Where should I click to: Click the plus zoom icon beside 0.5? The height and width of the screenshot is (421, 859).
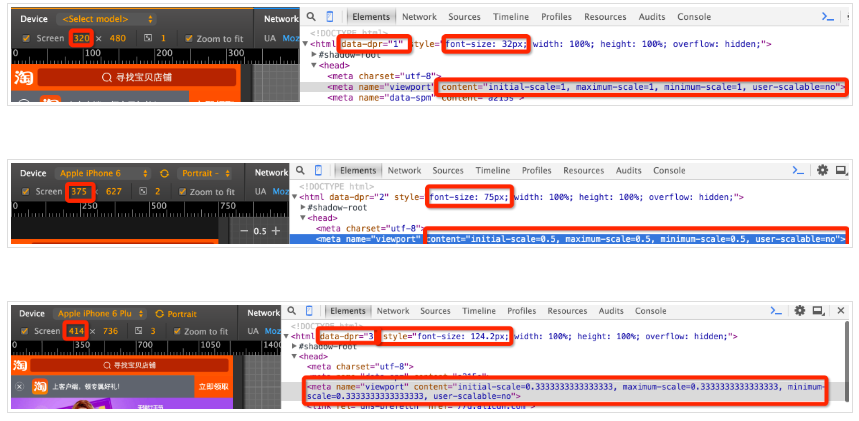click(x=276, y=231)
